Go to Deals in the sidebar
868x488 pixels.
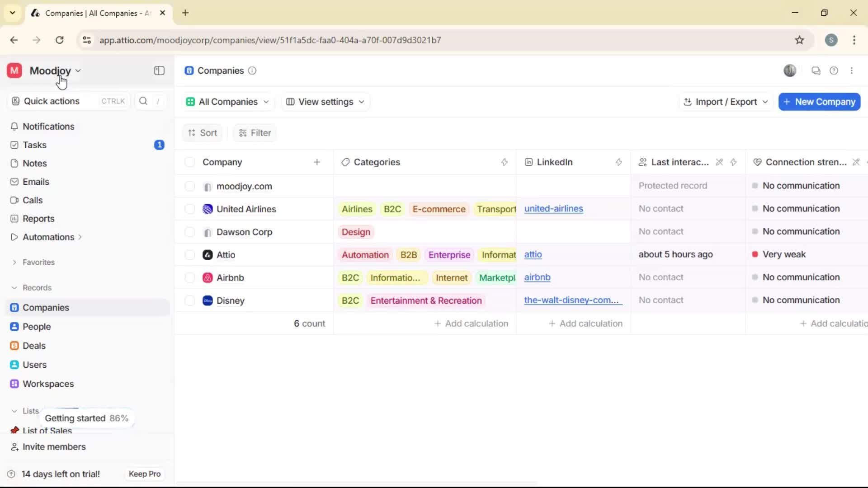[34, 346]
